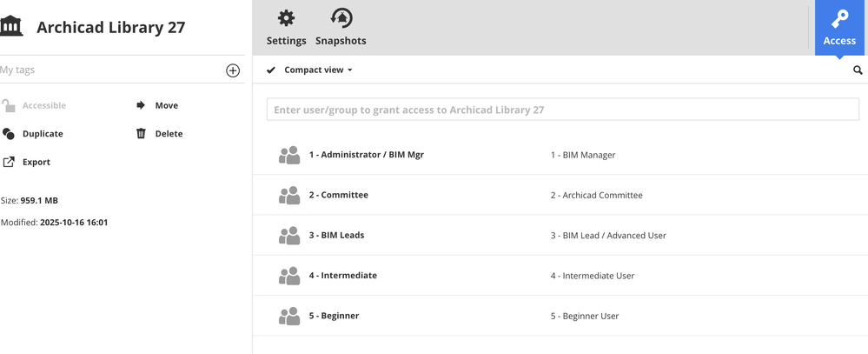Click the 5 - Beginner User role
This screenshot has width=868, height=354.
click(x=585, y=317)
